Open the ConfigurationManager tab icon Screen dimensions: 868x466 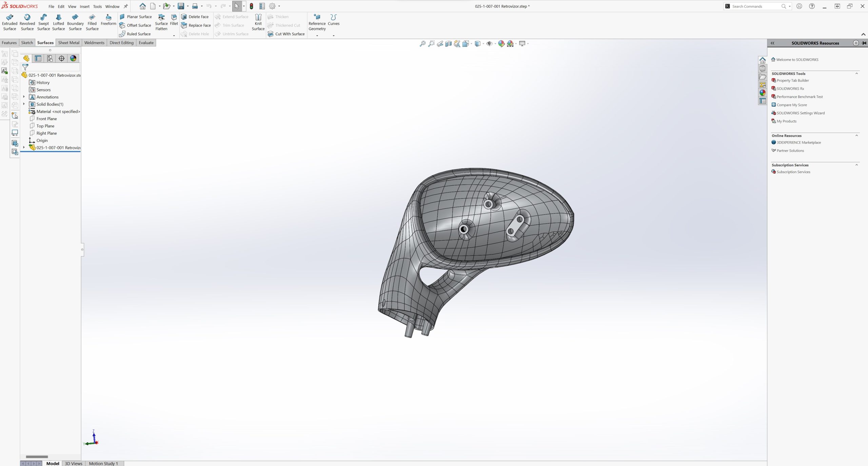pyautogui.click(x=50, y=58)
